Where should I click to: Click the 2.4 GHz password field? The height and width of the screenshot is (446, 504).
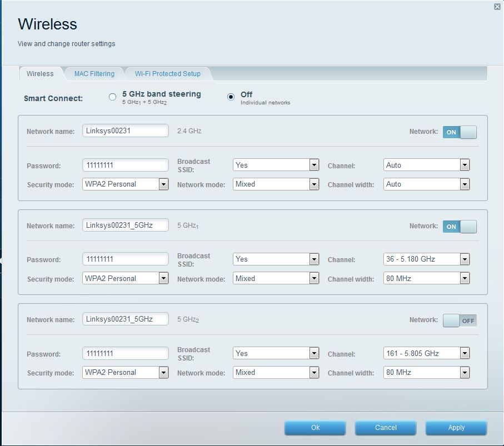coord(126,165)
